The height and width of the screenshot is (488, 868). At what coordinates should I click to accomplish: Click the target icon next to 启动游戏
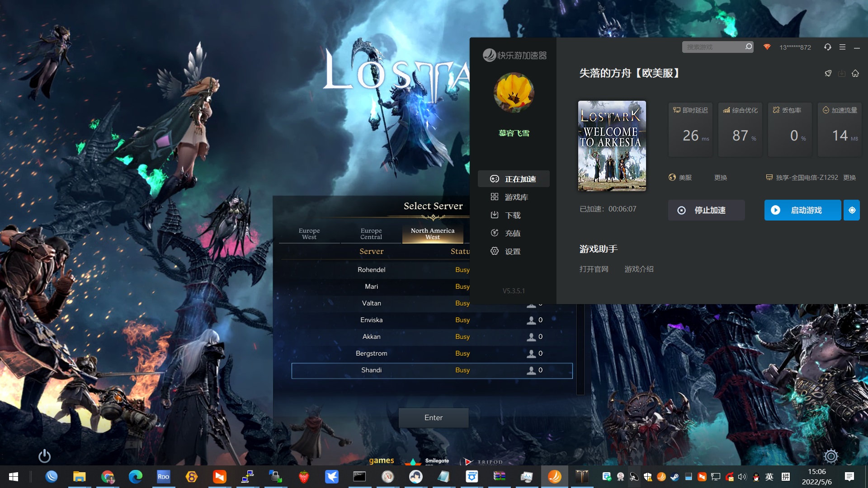point(852,210)
